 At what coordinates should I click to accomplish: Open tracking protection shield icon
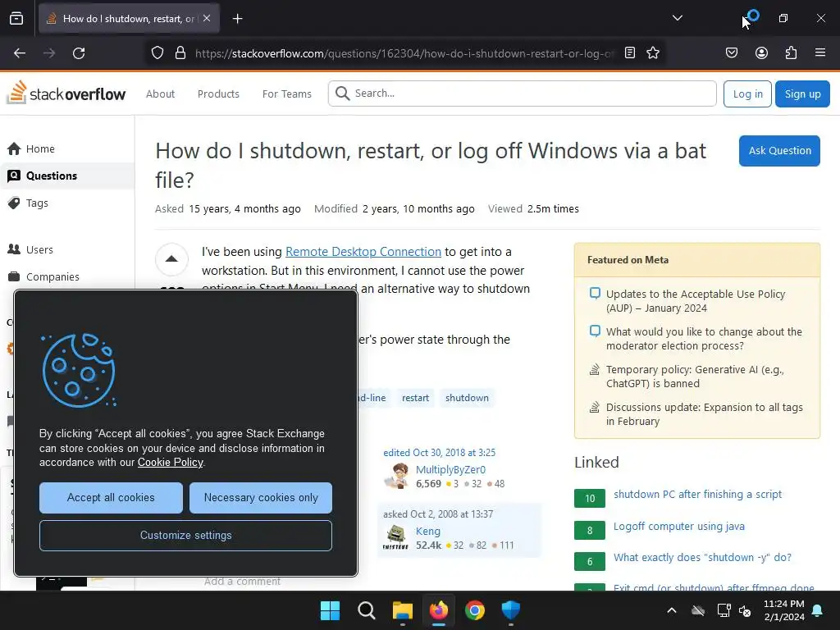point(157,53)
